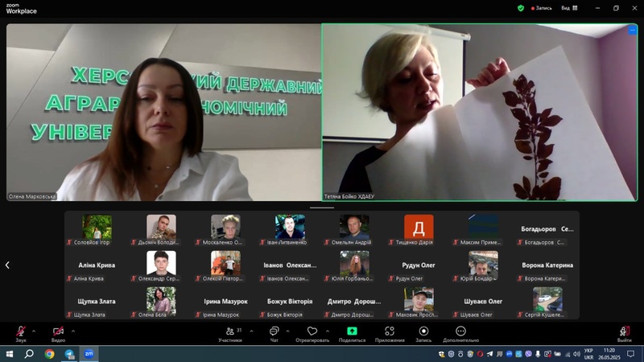Turn on camera with the Видео button
Image resolution: width=644 pixels, height=362 pixels.
point(58,331)
